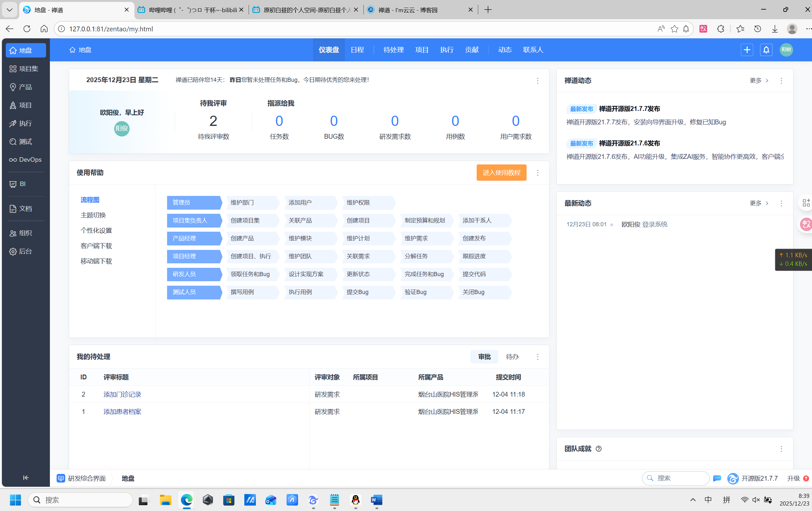Collapse the left sidebar with arrow icon
Image resolution: width=812 pixels, height=511 pixels.
[26, 477]
